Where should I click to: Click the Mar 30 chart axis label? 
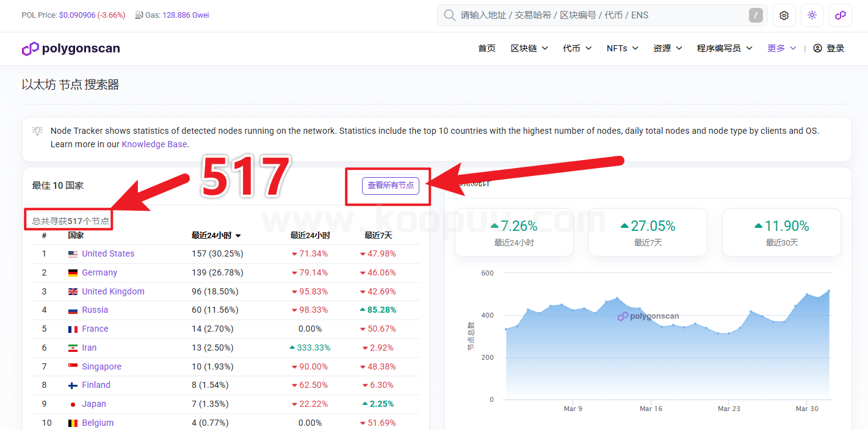pos(807,409)
